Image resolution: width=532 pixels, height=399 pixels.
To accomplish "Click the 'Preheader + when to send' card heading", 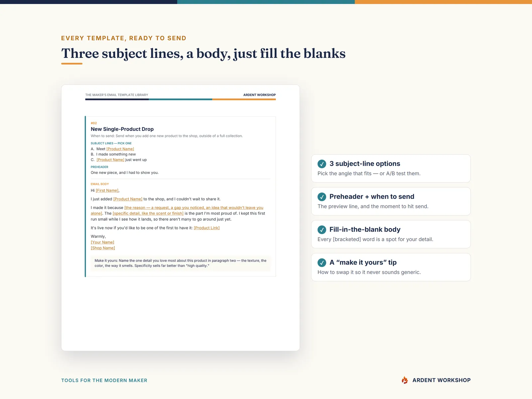I will [372, 197].
